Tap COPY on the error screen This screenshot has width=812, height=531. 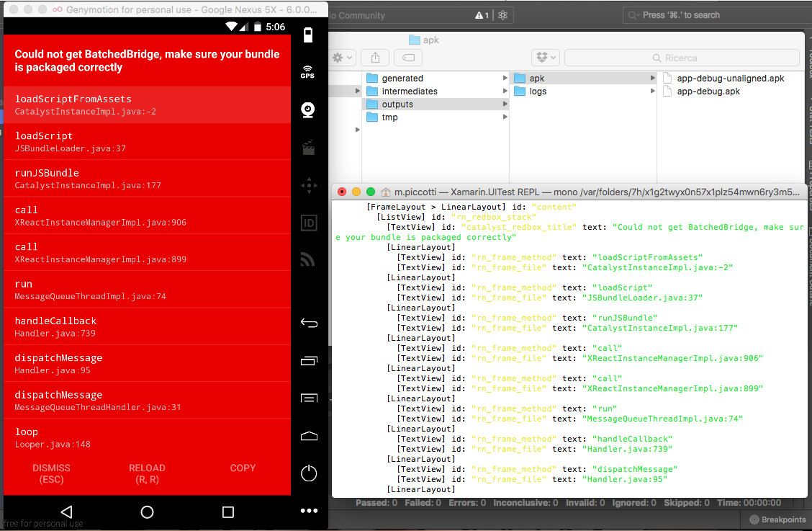coord(243,468)
